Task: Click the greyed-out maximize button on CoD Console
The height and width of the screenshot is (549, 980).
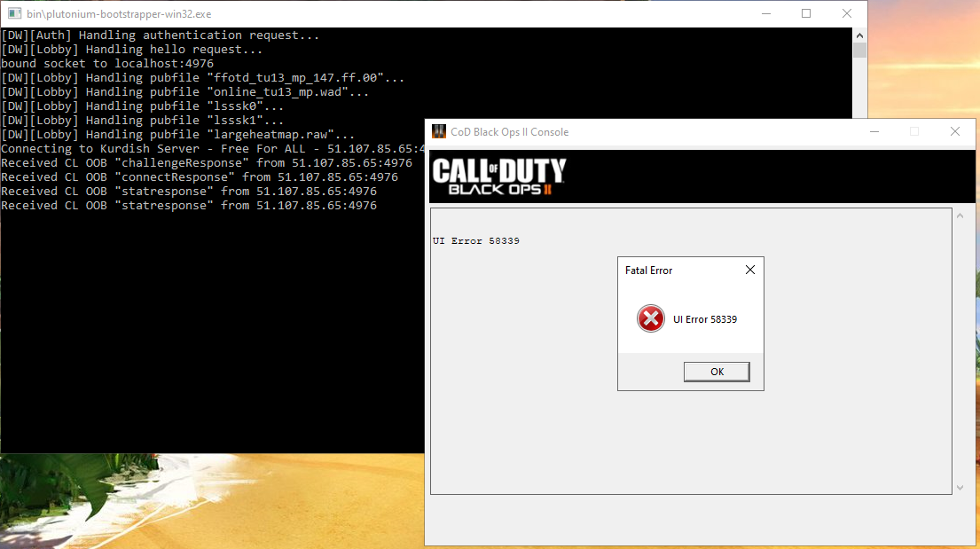Action: tap(914, 132)
